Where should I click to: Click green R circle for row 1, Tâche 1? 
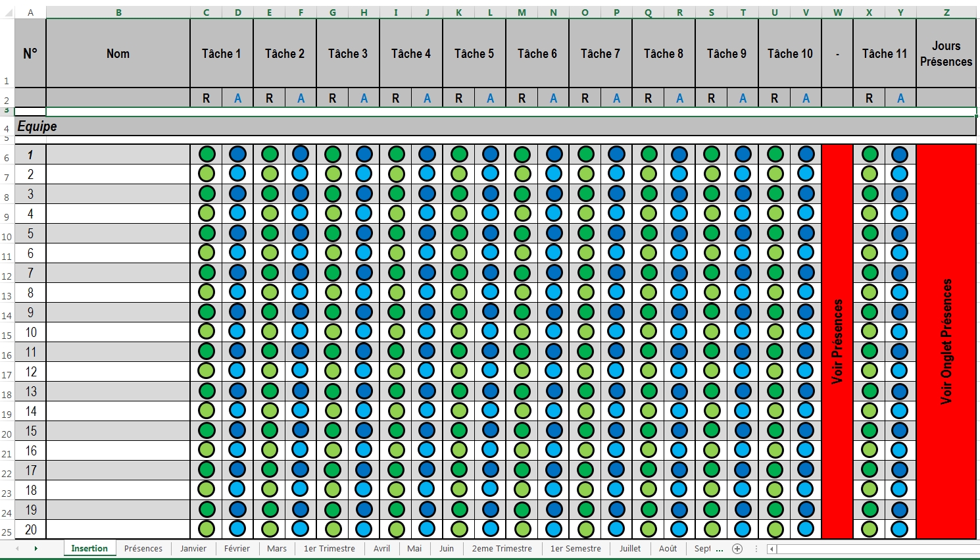click(x=207, y=155)
